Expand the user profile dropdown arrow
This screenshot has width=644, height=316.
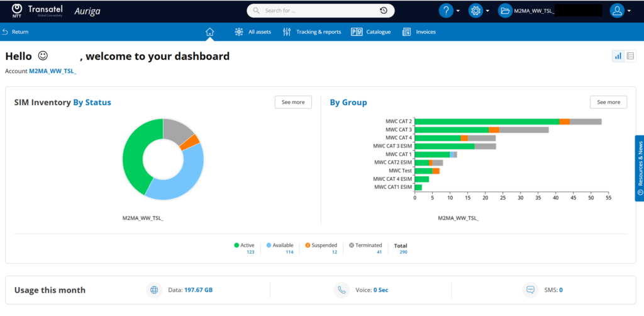[629, 11]
